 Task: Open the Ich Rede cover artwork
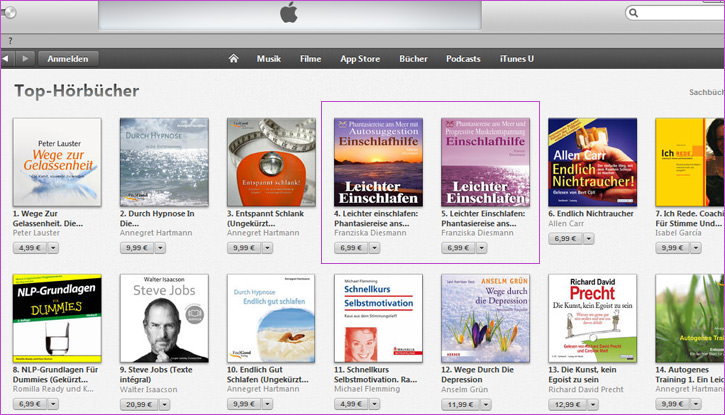pos(690,162)
